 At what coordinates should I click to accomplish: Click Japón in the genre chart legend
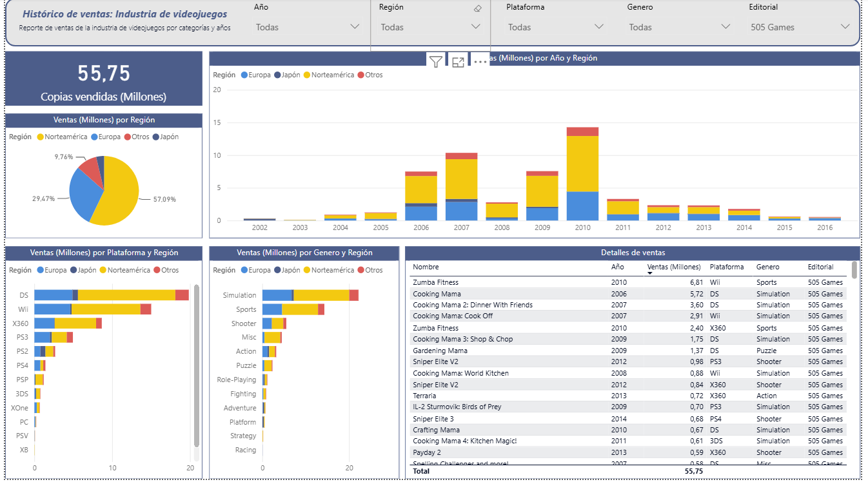click(287, 270)
